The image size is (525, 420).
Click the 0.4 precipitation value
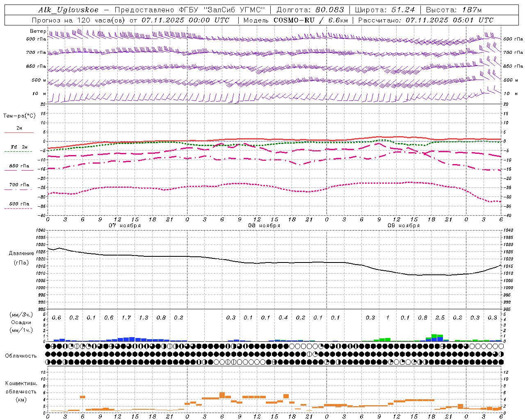(x=283, y=318)
